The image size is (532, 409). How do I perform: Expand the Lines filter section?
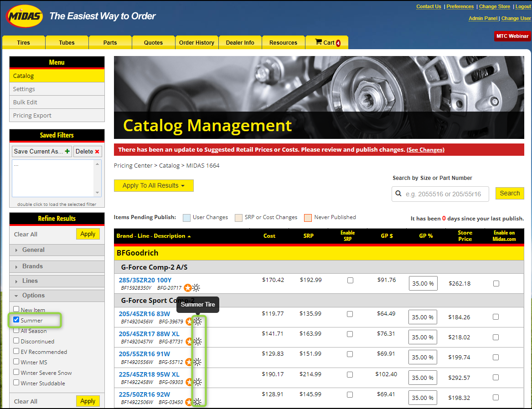[57, 281]
